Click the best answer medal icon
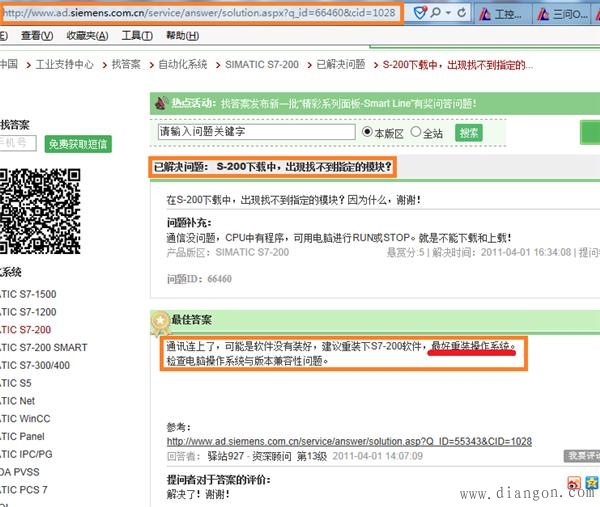This screenshot has height=507, width=600. pyautogui.click(x=158, y=321)
